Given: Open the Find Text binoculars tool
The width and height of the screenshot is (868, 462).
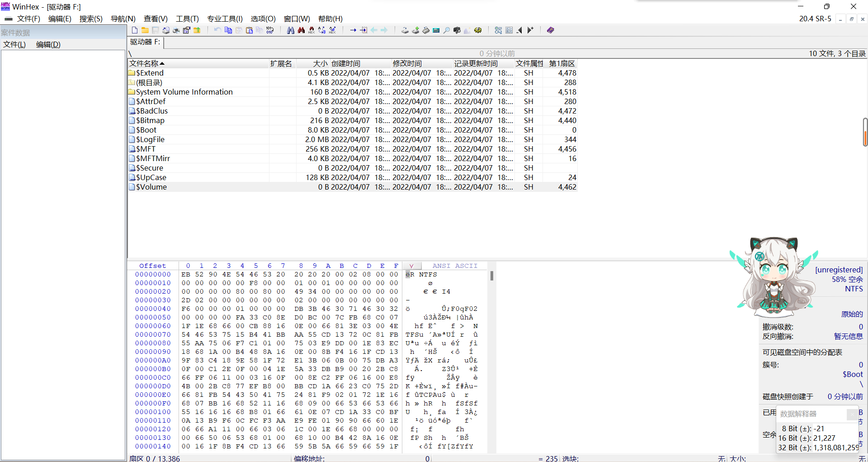Looking at the screenshot, I should click(x=291, y=30).
